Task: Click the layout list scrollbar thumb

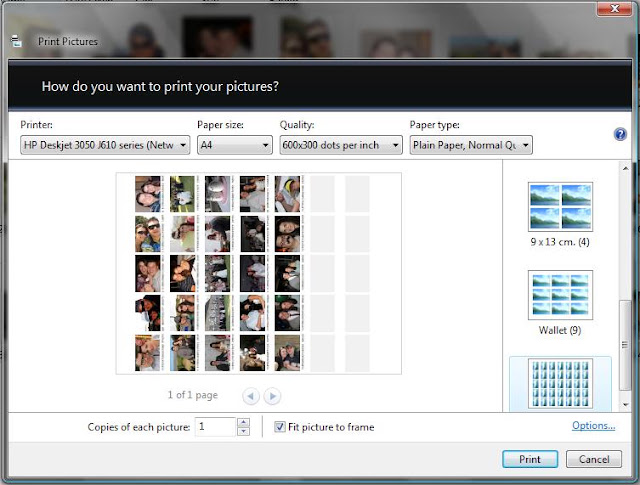Action: click(624, 345)
